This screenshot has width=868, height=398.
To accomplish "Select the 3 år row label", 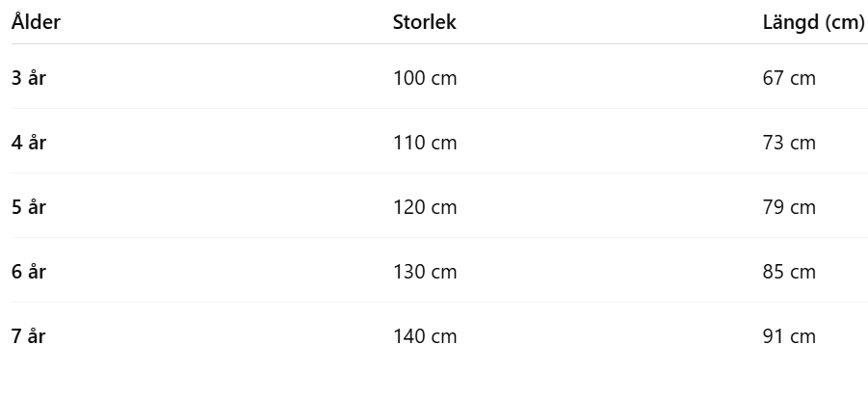I will (x=29, y=78).
